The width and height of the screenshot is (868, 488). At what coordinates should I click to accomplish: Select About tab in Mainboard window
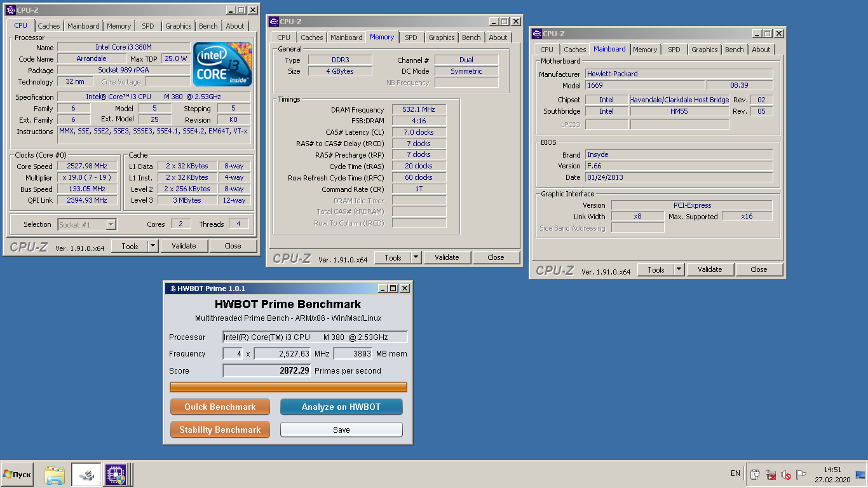[x=761, y=50]
